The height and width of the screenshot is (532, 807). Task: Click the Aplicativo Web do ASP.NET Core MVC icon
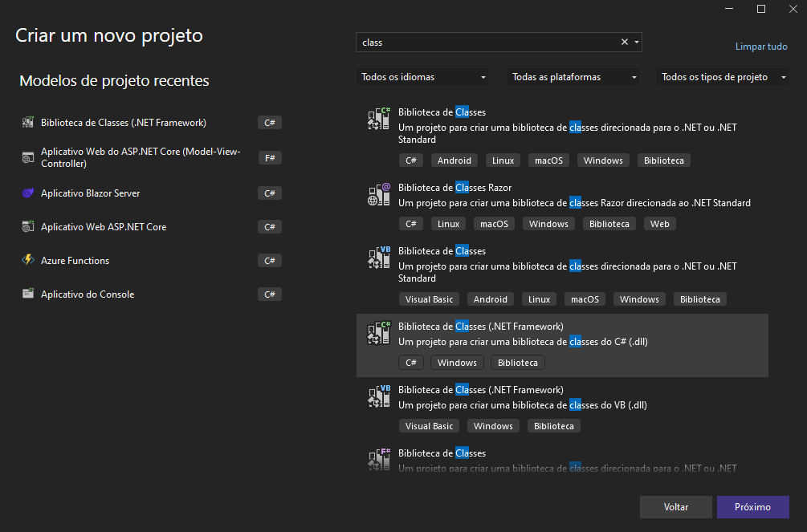tap(28, 157)
